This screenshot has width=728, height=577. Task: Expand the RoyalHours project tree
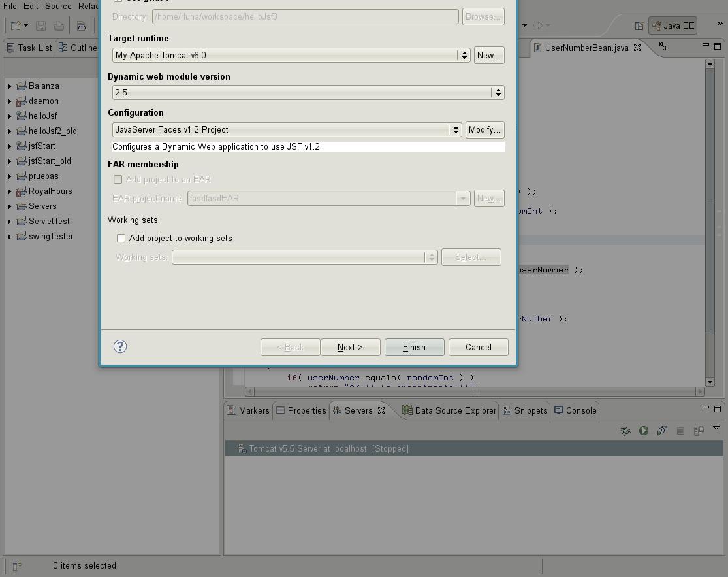point(10,191)
